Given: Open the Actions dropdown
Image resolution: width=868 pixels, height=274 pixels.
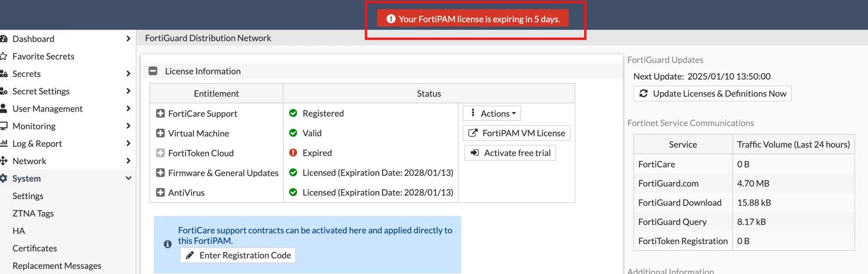Looking at the screenshot, I should pyautogui.click(x=492, y=113).
